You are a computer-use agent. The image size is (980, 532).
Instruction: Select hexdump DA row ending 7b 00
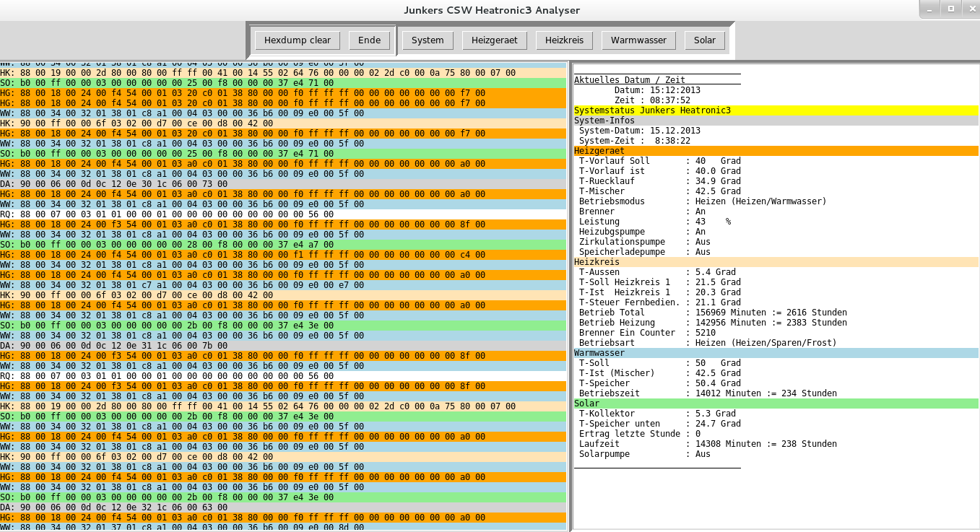coord(283,346)
